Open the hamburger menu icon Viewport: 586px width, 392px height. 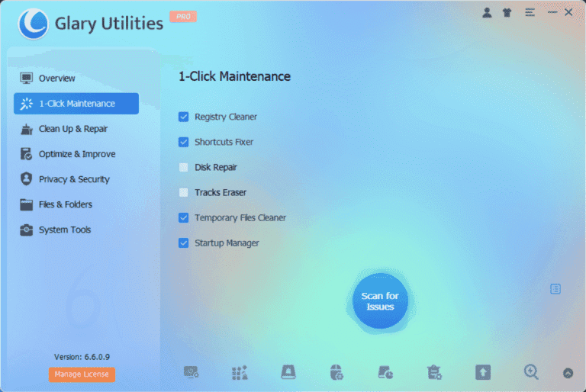coord(530,13)
